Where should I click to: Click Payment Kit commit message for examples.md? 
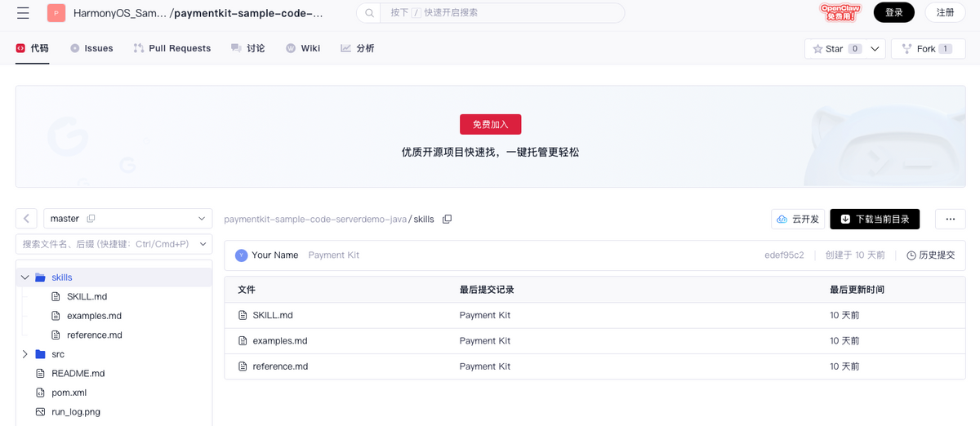(485, 341)
